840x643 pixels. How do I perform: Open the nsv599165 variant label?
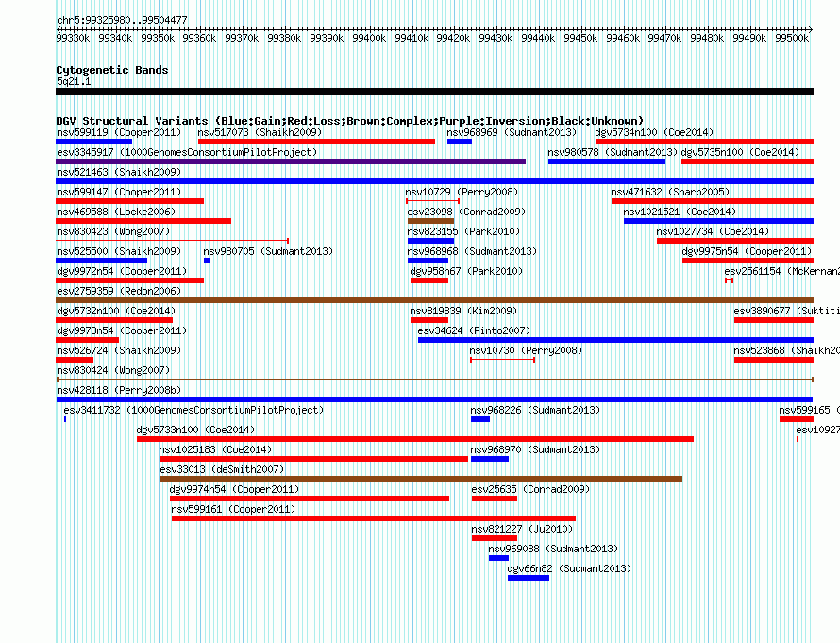coord(810,410)
